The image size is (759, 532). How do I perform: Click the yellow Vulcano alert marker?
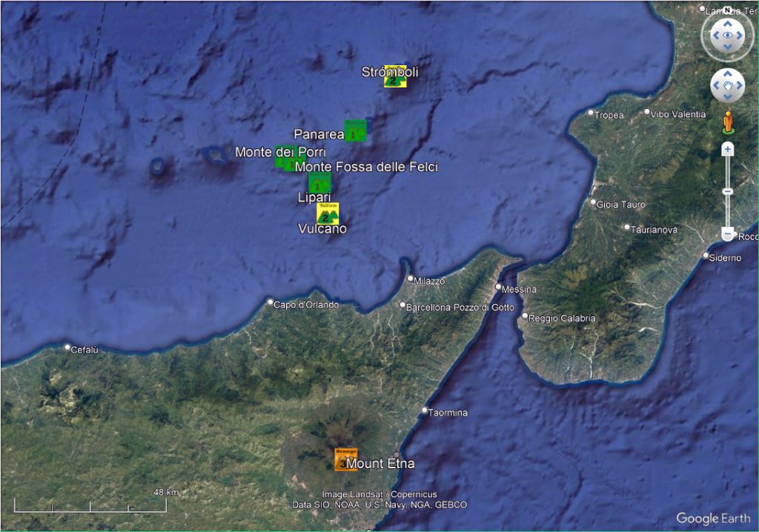coord(327,213)
